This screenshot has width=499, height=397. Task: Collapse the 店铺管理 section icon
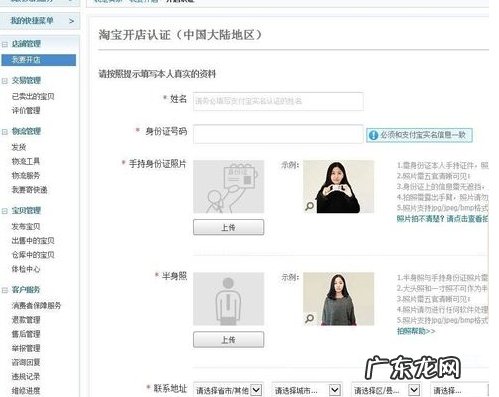pos(5,44)
